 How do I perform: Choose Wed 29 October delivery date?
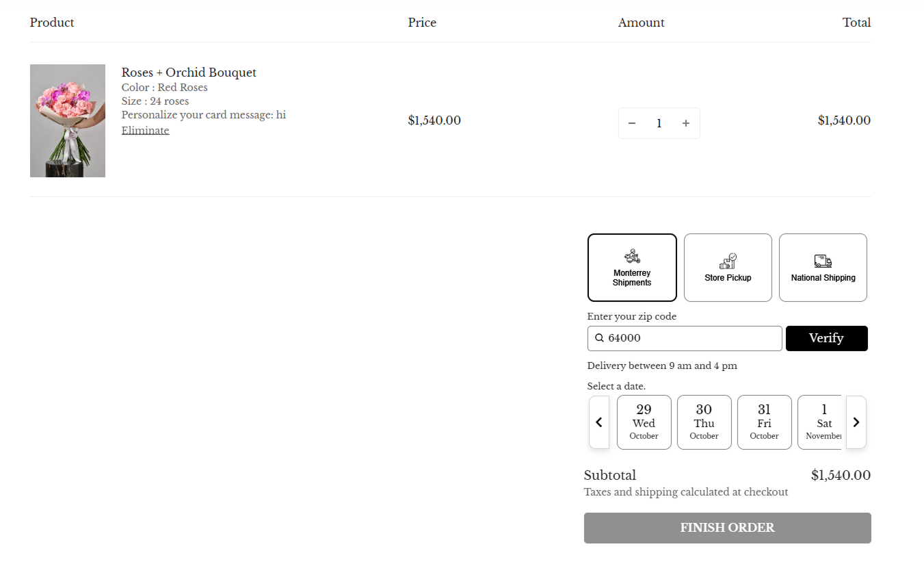[x=644, y=422]
